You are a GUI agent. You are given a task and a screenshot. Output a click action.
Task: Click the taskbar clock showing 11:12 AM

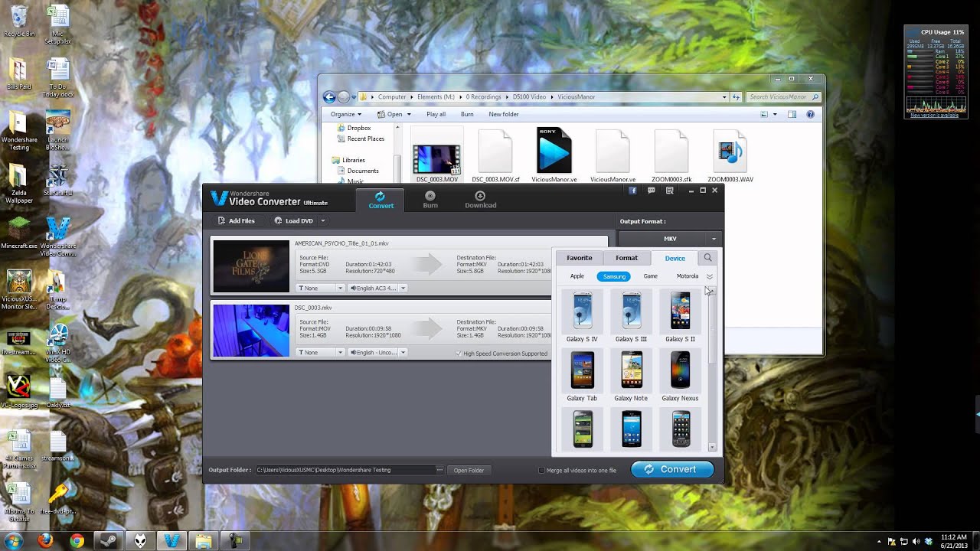[953, 541]
